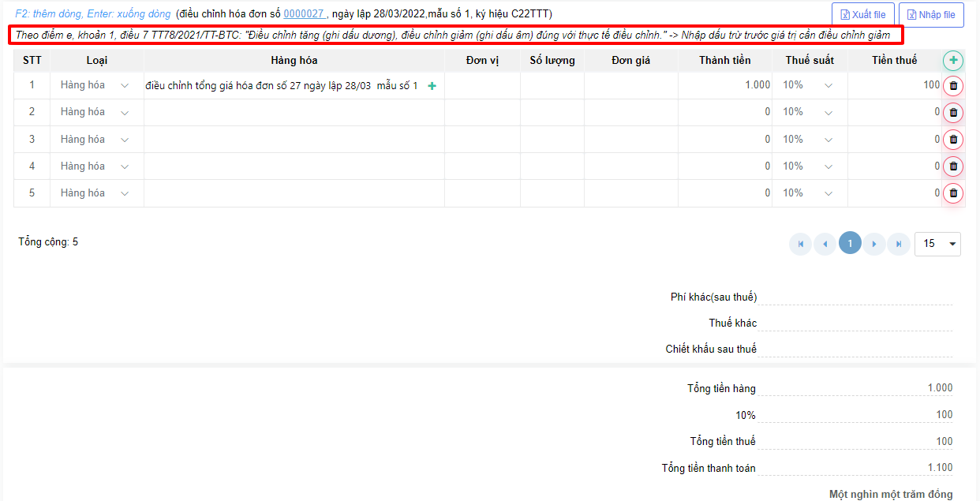Screen dimensions: 980x501
Task: Click the Chiết khấu sau thuế field
Action: tap(855, 349)
